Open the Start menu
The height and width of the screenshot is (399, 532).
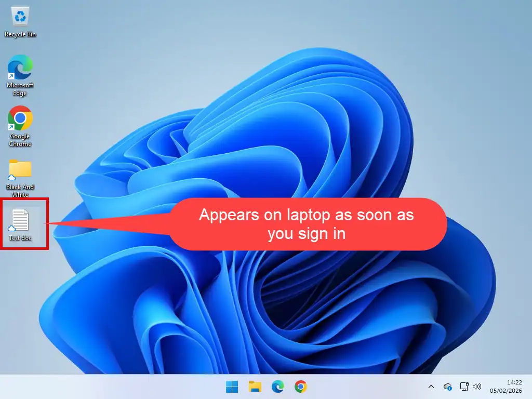click(231, 387)
